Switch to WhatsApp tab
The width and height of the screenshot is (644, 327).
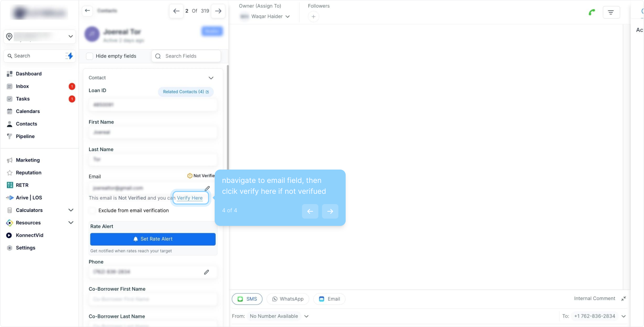point(287,299)
